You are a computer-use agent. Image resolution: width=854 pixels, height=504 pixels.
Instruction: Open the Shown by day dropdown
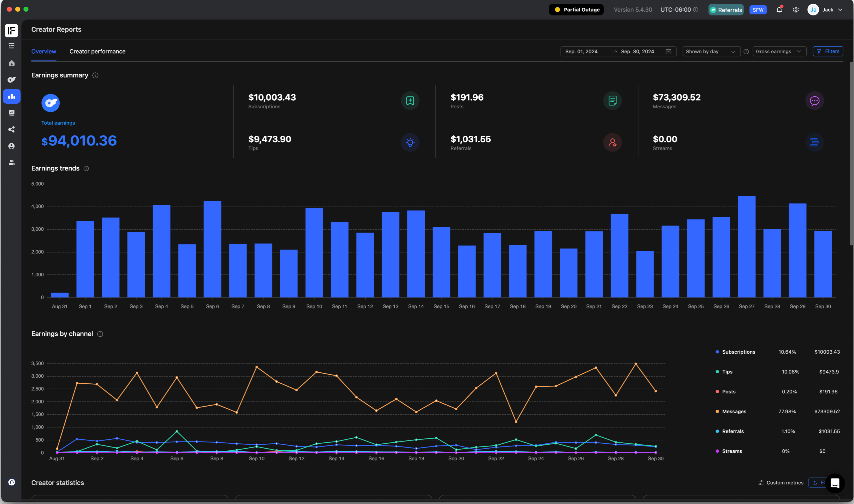(711, 52)
